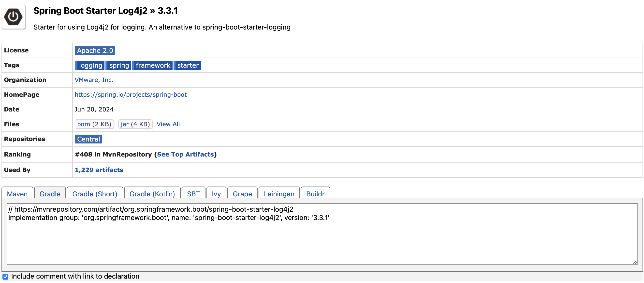Click the textarea resize handle corner

[635, 262]
